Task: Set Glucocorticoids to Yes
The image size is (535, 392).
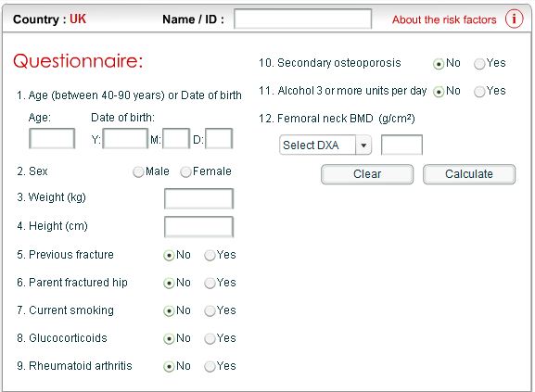Action: 210,339
